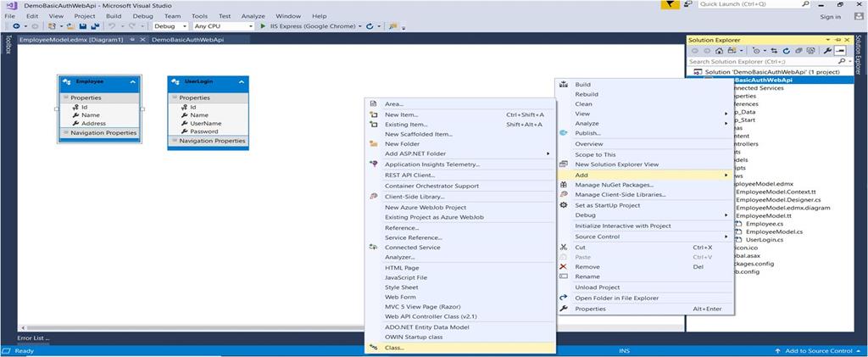
Task: Expand the Source Control submenu
Action: pos(726,237)
